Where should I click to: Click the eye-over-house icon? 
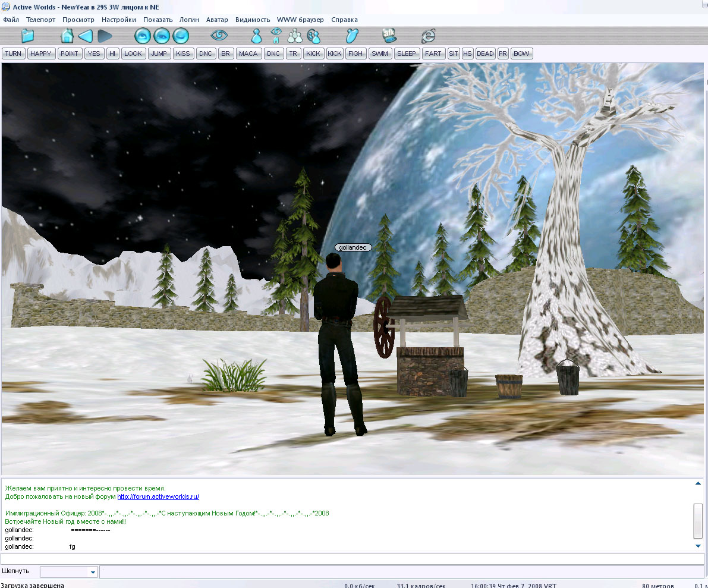276,35
